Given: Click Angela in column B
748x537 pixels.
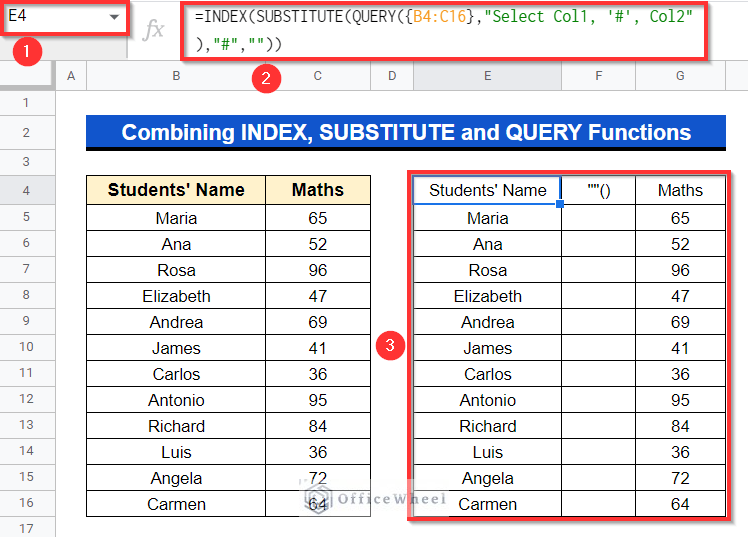Looking at the screenshot, I should pyautogui.click(x=176, y=478).
